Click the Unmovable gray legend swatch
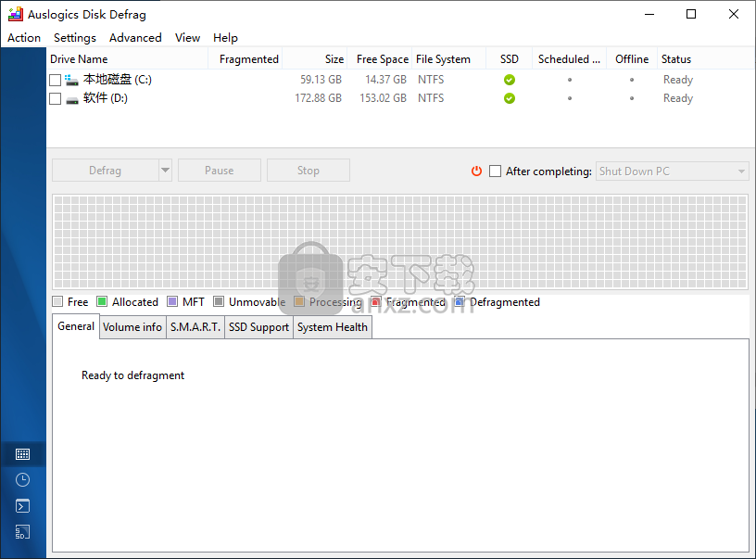 219,301
